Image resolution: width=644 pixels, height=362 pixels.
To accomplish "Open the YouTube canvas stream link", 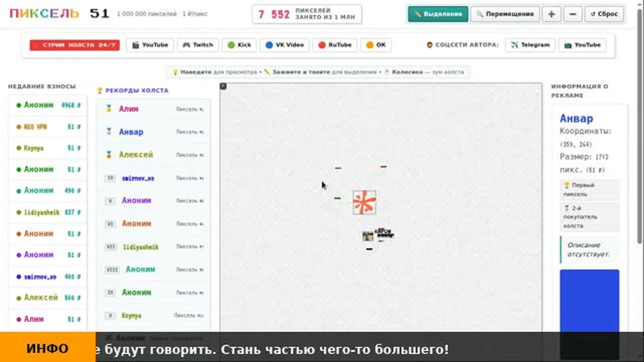I will 150,45.
